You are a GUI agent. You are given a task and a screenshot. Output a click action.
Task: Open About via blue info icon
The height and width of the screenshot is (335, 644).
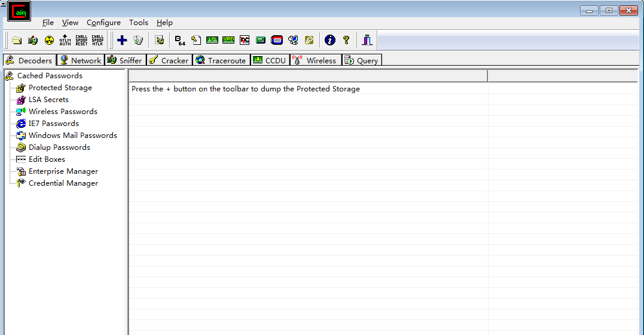point(330,40)
